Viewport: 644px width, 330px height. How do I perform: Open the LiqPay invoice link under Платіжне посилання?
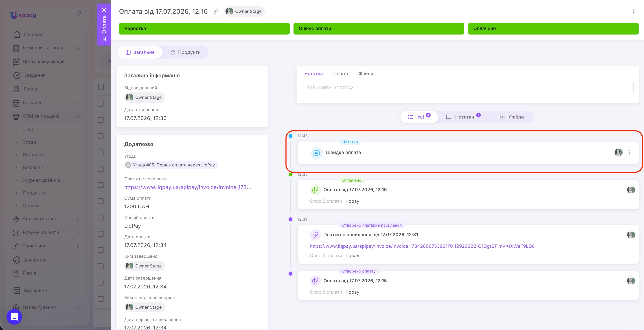pos(187,187)
